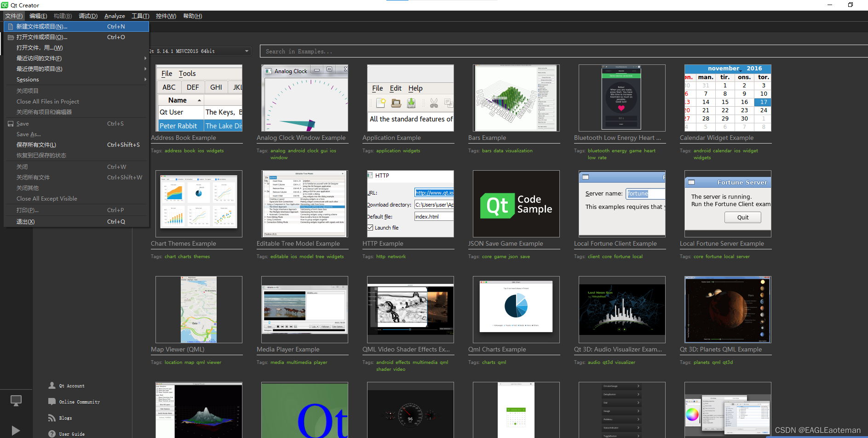Click the User Guide help icon
Screen dimensions: 868x438
(x=52, y=434)
